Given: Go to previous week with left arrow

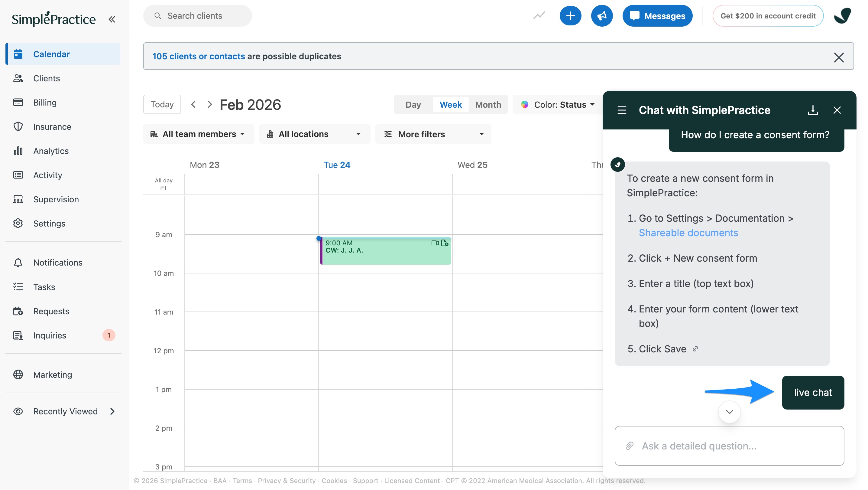Looking at the screenshot, I should (x=193, y=105).
